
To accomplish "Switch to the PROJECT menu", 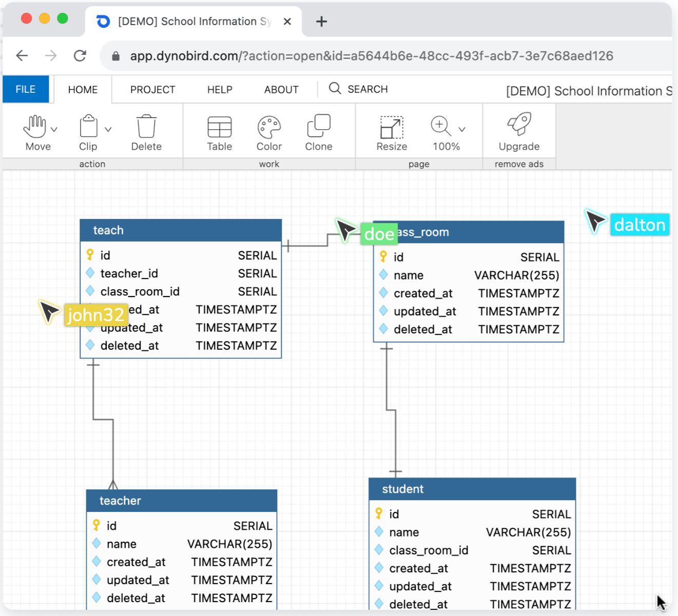I will [x=152, y=89].
